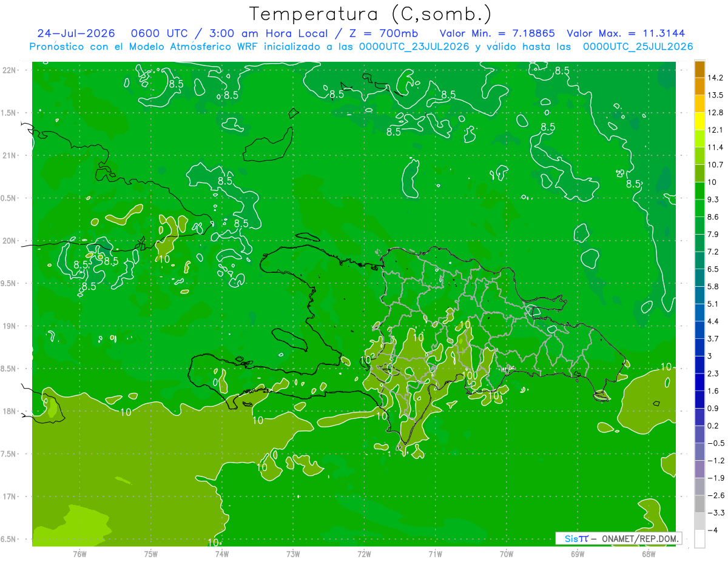This screenshot has width=728, height=562.
Task: Click the 20N latitude label
Action: pyautogui.click(x=8, y=241)
